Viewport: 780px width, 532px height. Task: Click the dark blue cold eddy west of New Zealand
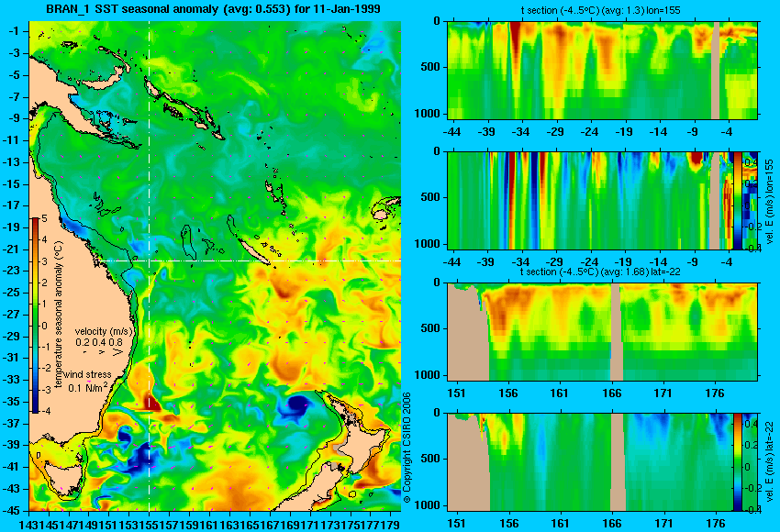click(298, 404)
